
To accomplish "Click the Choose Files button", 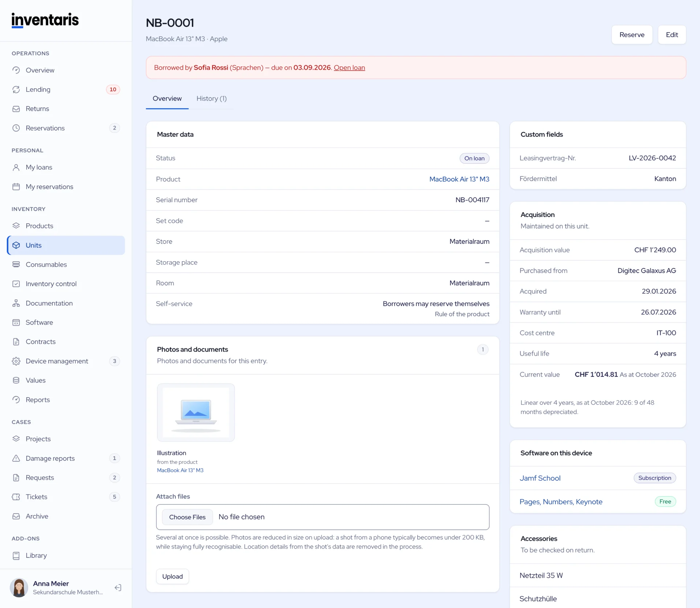I will [x=187, y=517].
